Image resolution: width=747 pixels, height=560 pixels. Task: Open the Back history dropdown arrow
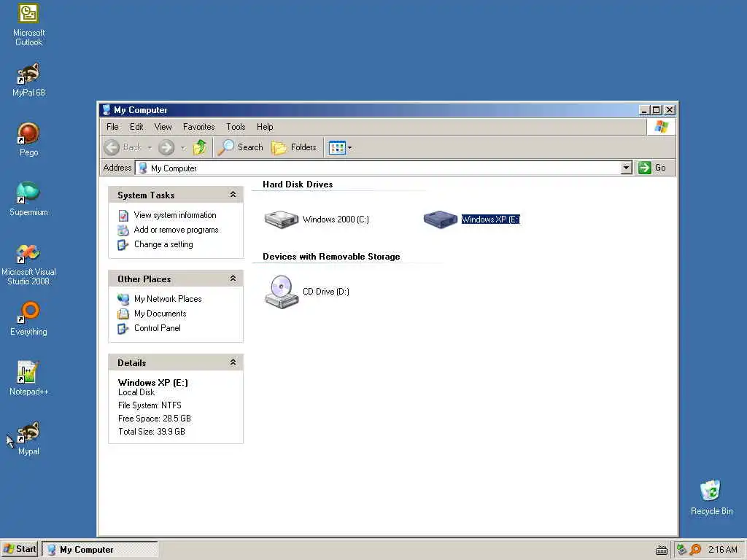point(150,147)
